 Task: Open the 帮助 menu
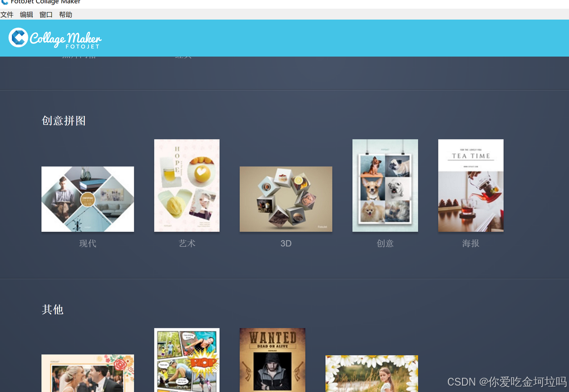65,15
